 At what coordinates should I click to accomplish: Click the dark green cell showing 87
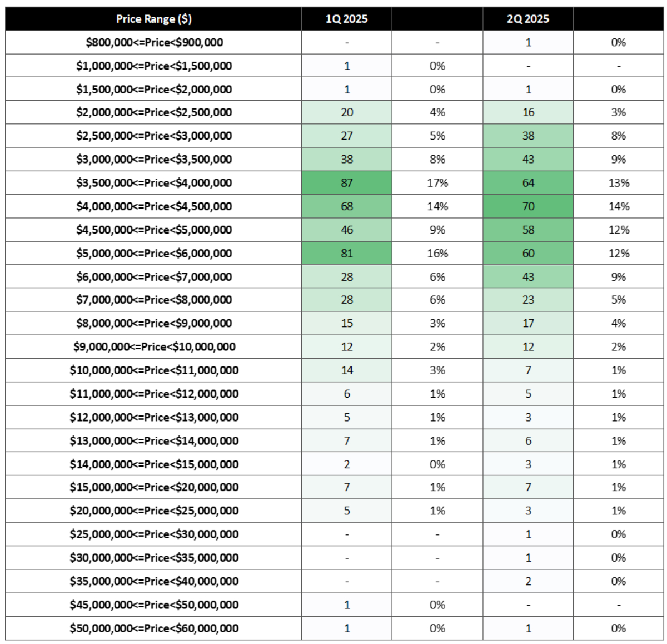347,183
